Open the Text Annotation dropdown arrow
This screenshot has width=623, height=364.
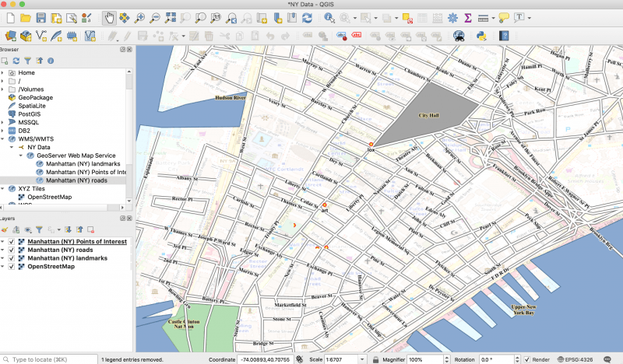click(x=529, y=18)
